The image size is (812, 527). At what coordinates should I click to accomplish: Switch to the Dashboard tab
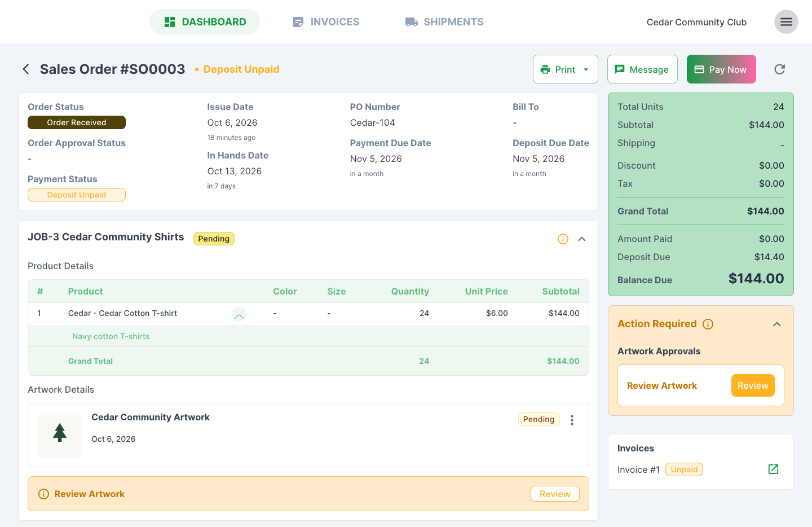pyautogui.click(x=205, y=22)
